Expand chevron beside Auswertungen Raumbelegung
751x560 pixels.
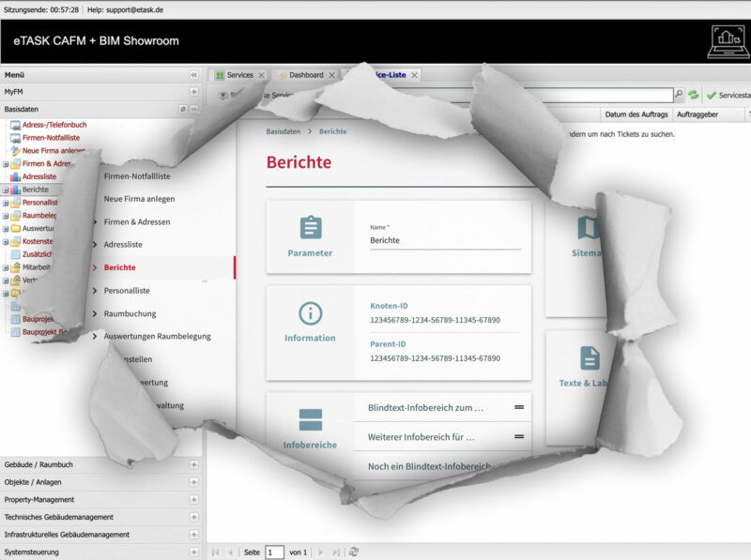pos(95,337)
